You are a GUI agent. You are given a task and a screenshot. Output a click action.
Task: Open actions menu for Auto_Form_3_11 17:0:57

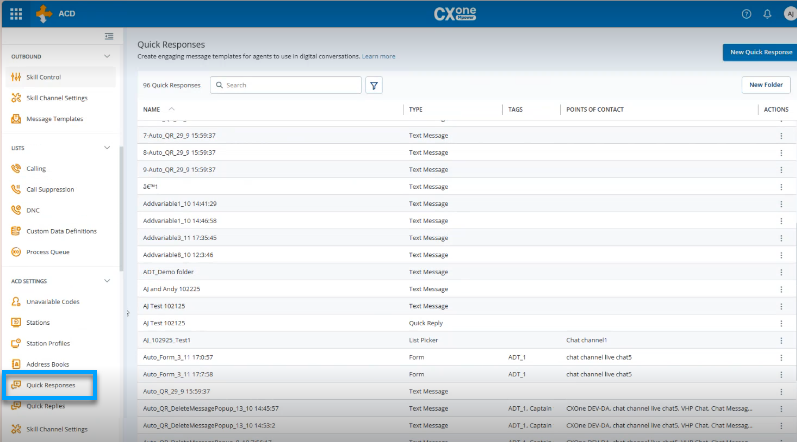coord(781,356)
